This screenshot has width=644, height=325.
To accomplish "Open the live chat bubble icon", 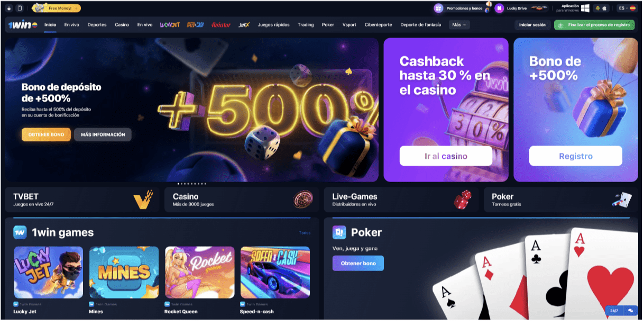I will coord(630,311).
